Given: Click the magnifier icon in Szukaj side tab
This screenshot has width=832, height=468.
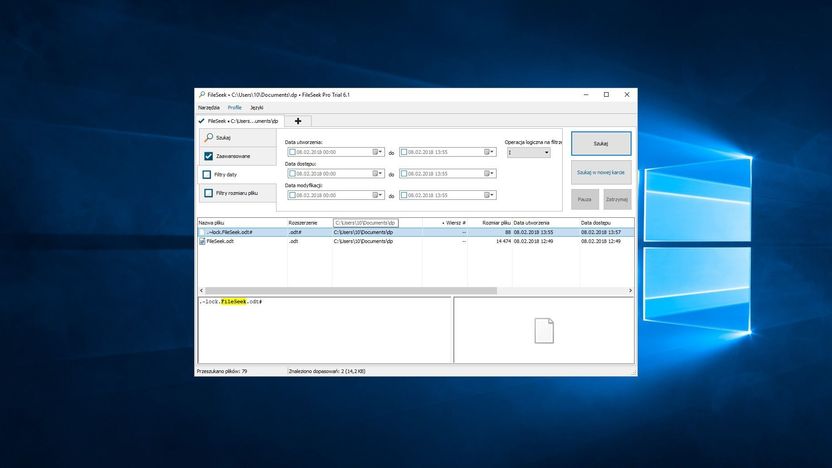Looking at the screenshot, I should [x=209, y=137].
